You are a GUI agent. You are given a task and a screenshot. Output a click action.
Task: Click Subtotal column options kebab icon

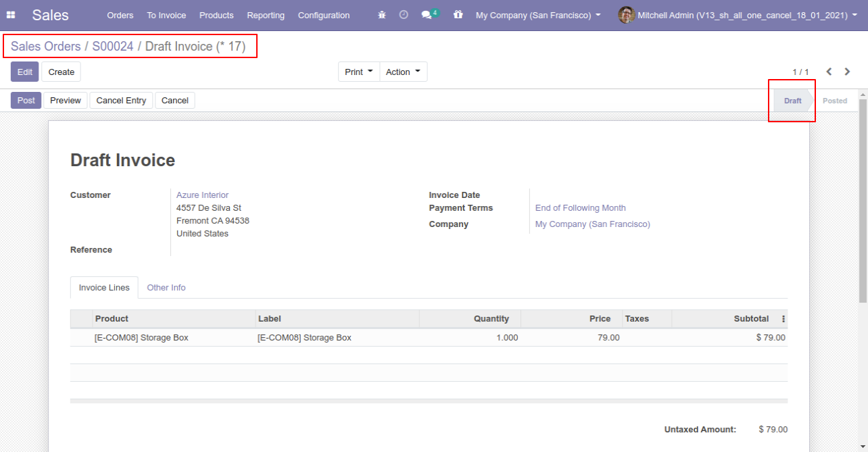783,319
